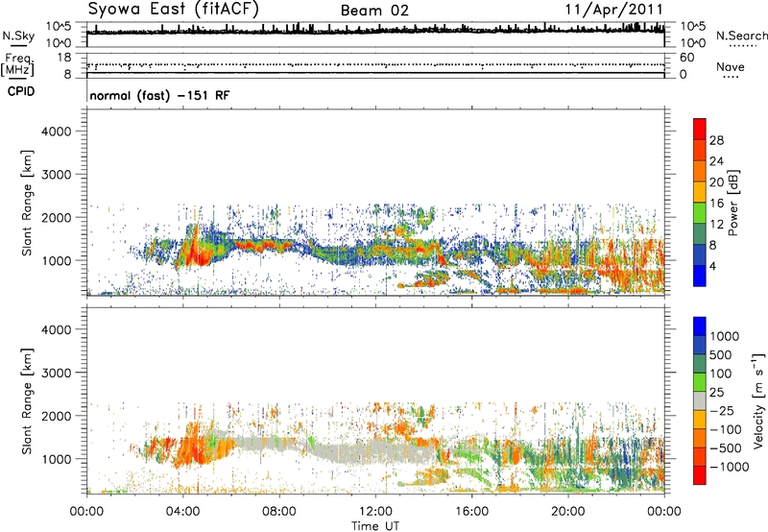Click the 'Time UT' axis label
Viewport: 768px width, 532px height.
375,525
